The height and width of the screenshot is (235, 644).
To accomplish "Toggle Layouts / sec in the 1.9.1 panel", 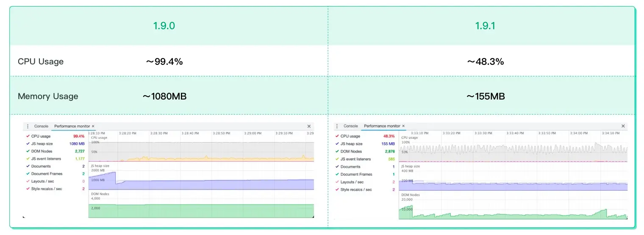I will pos(337,182).
